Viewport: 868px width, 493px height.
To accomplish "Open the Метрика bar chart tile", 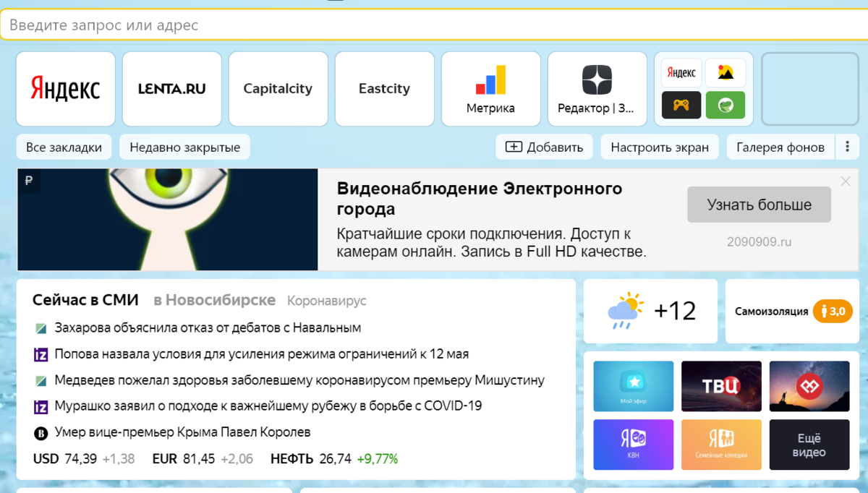I will (490, 89).
